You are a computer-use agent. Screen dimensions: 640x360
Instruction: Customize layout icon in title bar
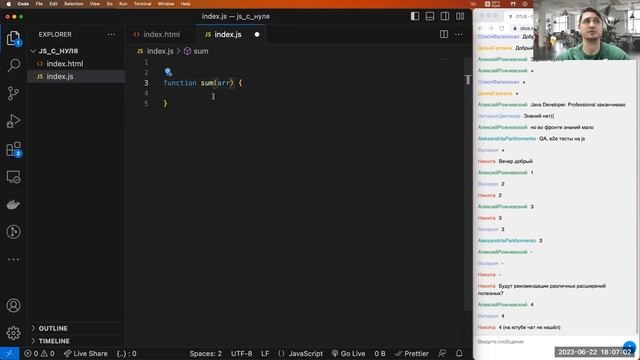(x=460, y=16)
